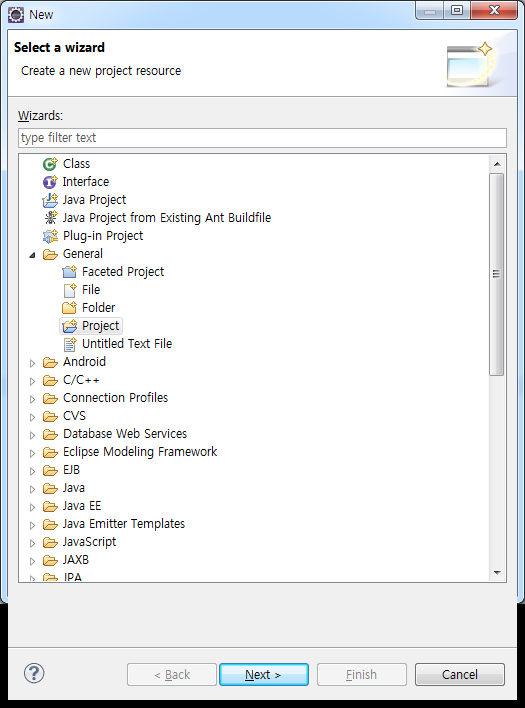The width and height of the screenshot is (525, 708).
Task: Expand the Android category
Action: click(x=32, y=363)
